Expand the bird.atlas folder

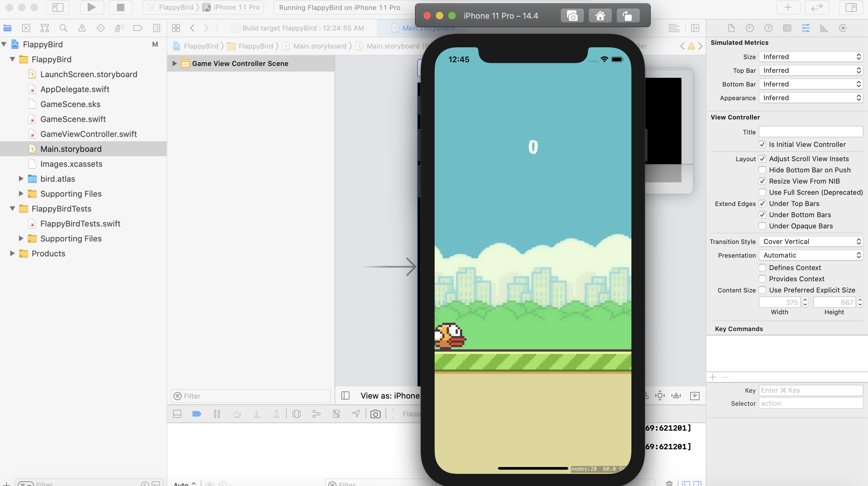(x=21, y=179)
